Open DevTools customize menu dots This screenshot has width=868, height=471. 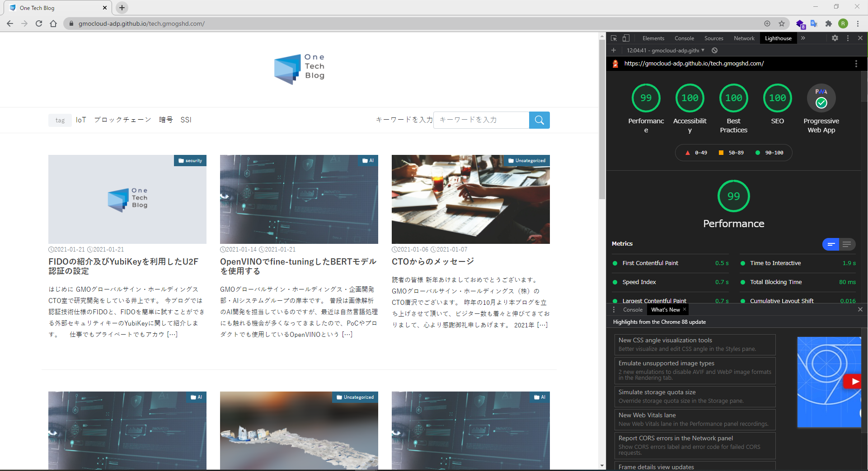[848, 38]
